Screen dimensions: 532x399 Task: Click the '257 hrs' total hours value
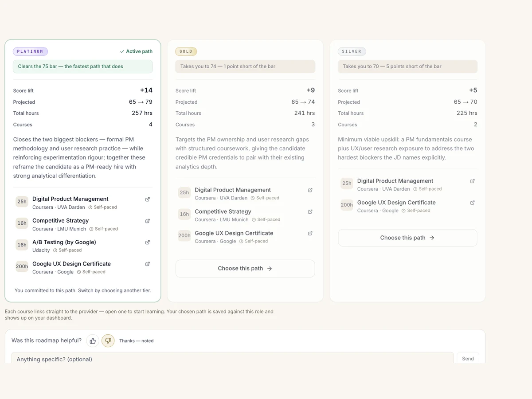(142, 113)
